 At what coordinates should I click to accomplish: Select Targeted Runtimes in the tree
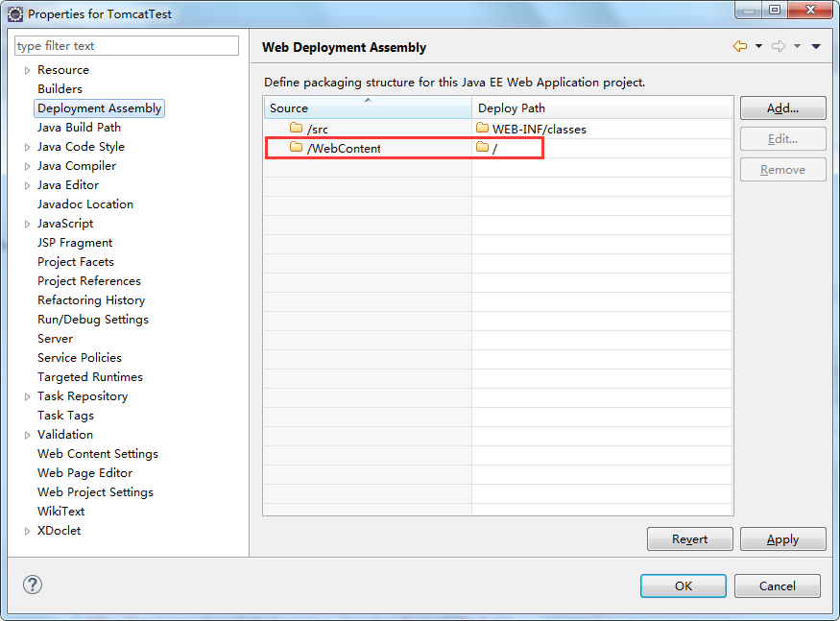pyautogui.click(x=90, y=377)
